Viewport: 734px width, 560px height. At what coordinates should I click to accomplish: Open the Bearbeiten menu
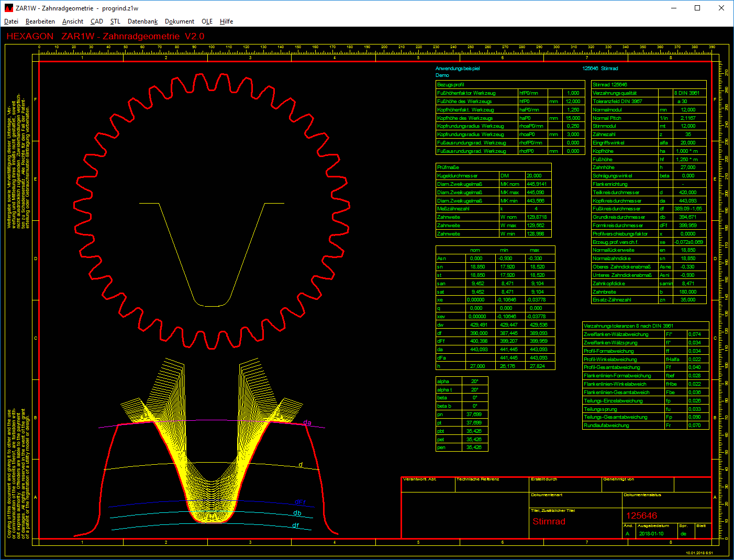point(40,21)
